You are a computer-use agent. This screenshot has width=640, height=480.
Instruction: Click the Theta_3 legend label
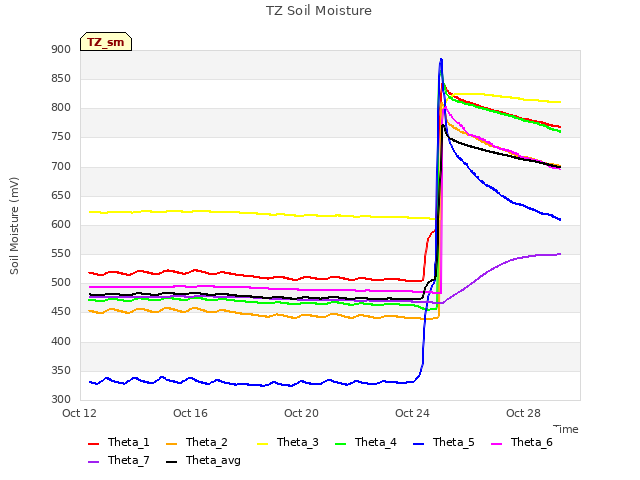click(x=298, y=442)
